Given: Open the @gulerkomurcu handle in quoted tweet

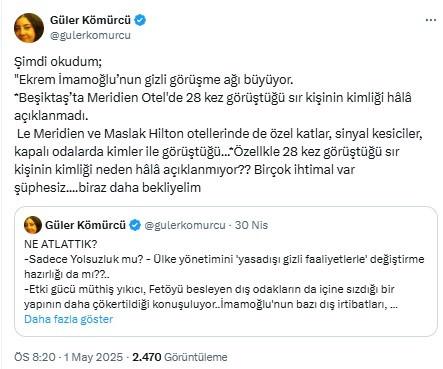Looking at the screenshot, I should click(x=185, y=225).
